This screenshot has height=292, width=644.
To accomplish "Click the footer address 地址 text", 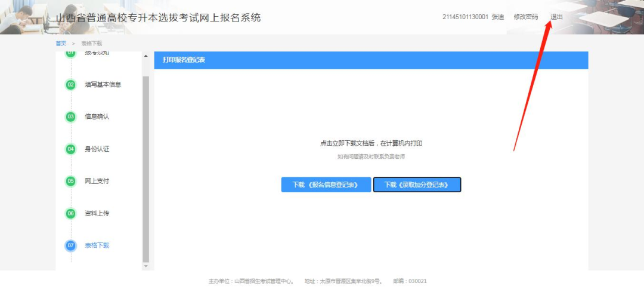I will pyautogui.click(x=344, y=281).
